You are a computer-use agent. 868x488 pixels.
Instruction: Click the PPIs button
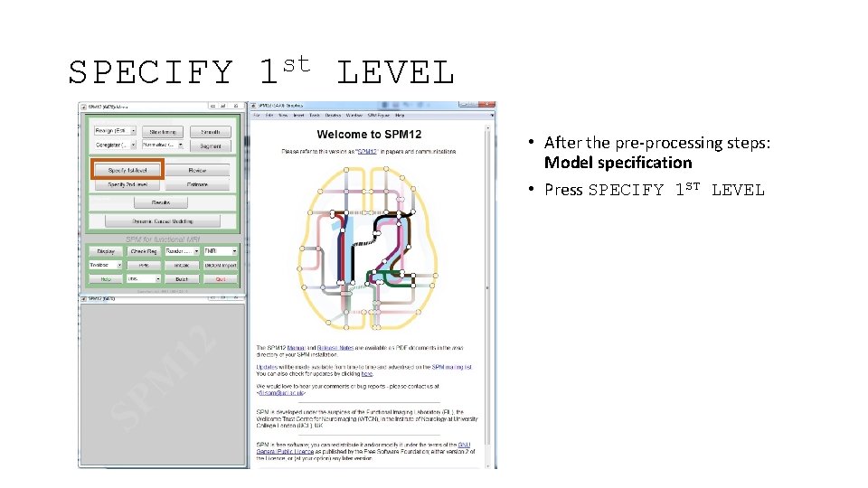(x=144, y=266)
